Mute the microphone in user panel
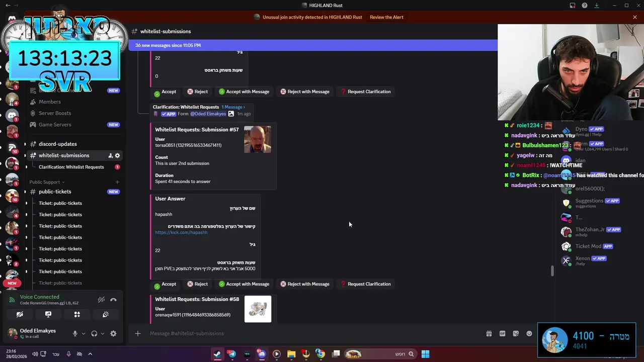Screen dimensions: 644x362 pyautogui.click(x=75, y=333)
